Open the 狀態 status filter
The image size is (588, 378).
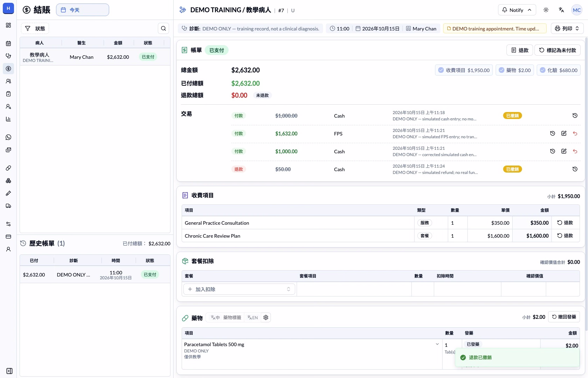(35, 28)
